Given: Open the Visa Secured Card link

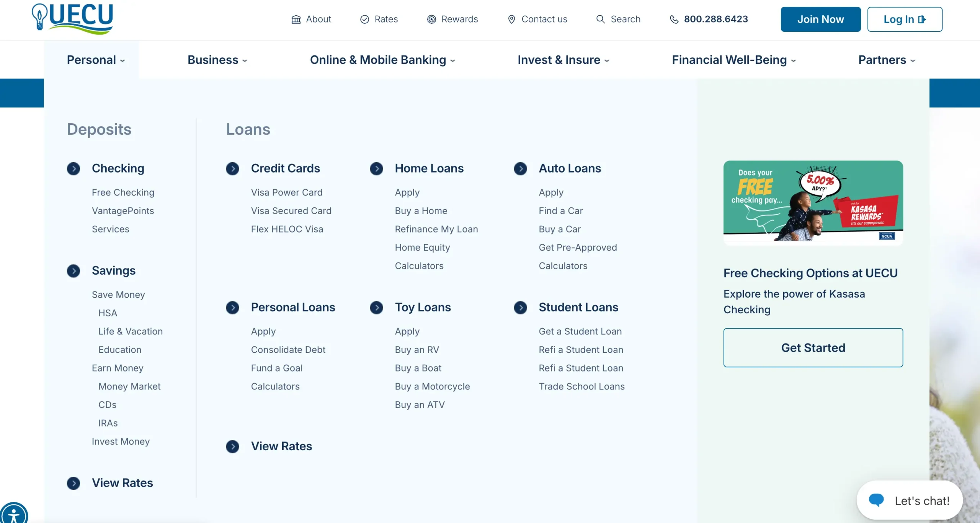Looking at the screenshot, I should coord(291,211).
